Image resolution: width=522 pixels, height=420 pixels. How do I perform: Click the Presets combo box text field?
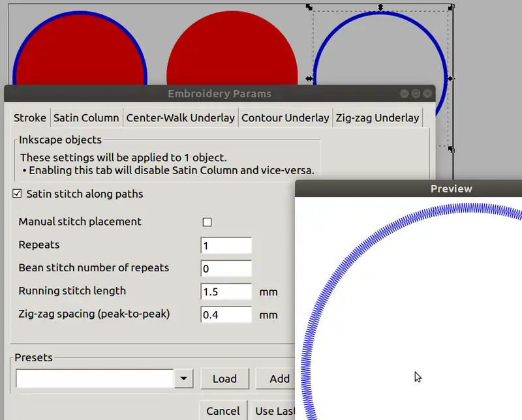coord(95,379)
